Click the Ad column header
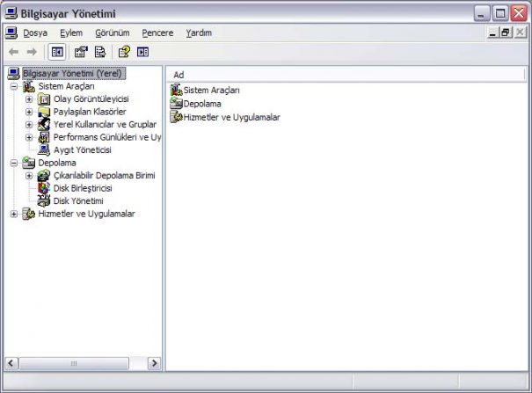 (x=346, y=75)
